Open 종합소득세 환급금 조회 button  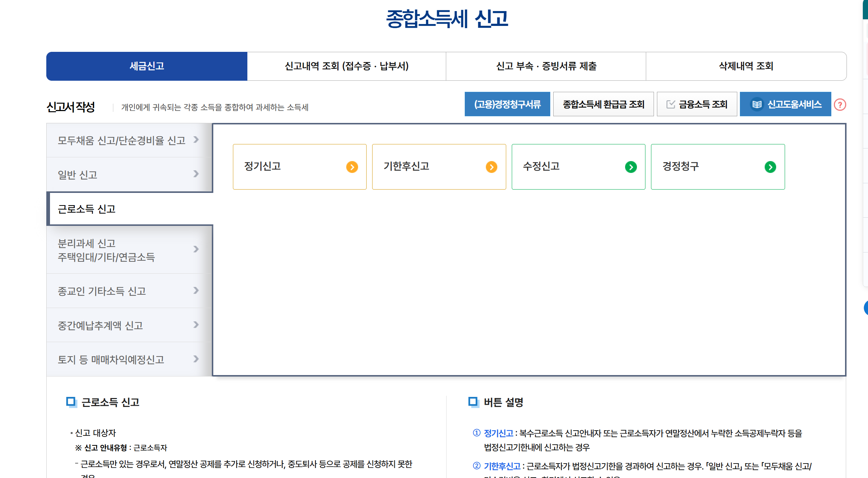(x=603, y=104)
